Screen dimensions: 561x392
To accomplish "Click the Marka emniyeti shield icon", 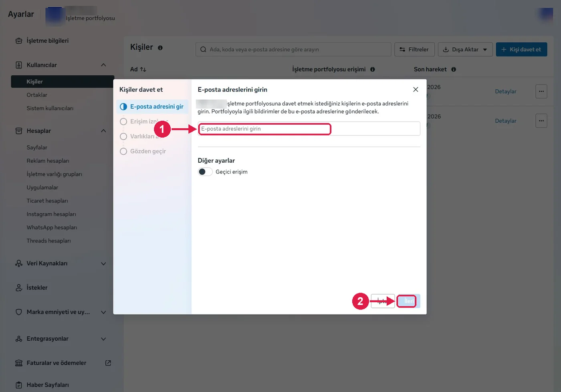I will point(19,312).
